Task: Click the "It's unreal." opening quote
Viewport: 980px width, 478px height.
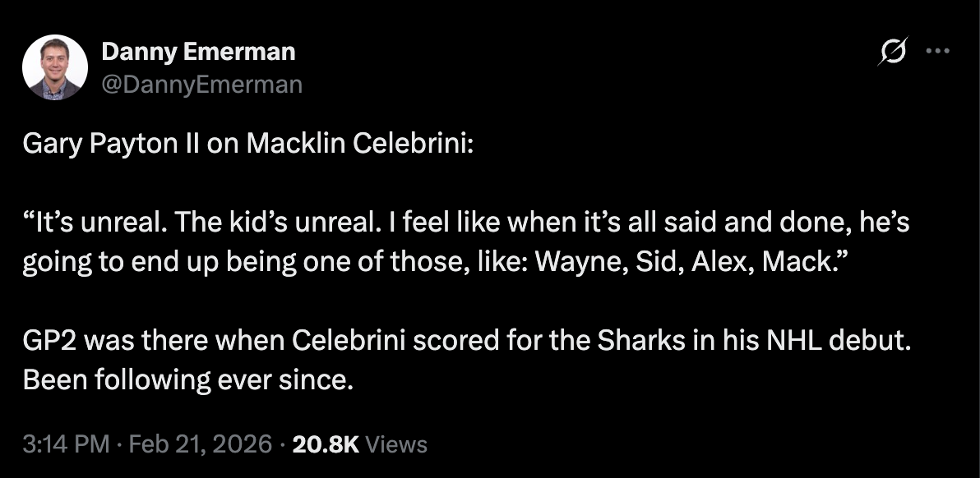Action: (95, 223)
